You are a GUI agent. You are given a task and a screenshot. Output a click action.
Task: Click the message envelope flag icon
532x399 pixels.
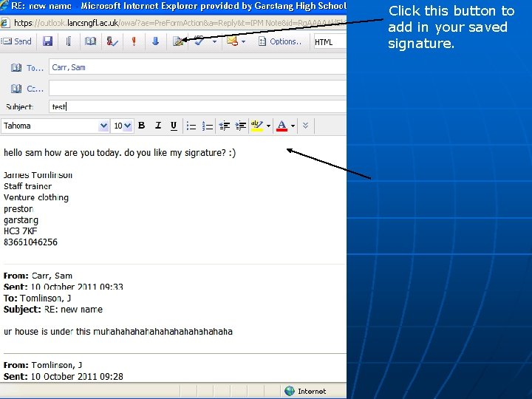tap(232, 41)
